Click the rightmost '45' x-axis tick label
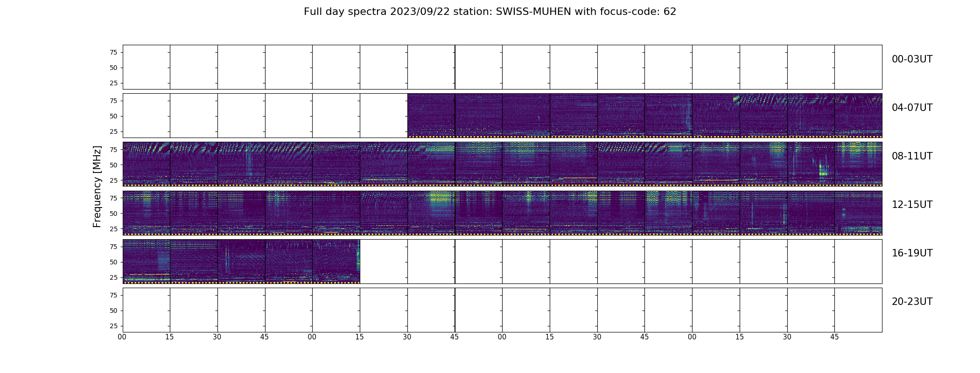980x373 pixels. (834, 337)
